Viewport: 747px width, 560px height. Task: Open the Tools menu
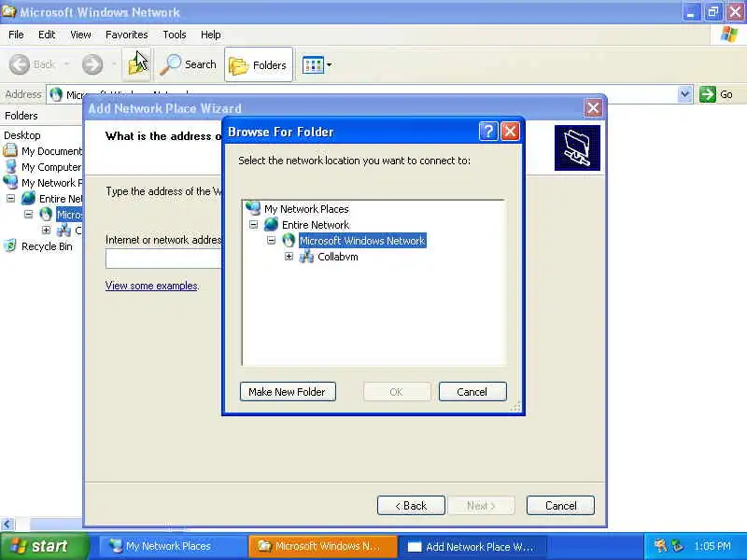(175, 35)
